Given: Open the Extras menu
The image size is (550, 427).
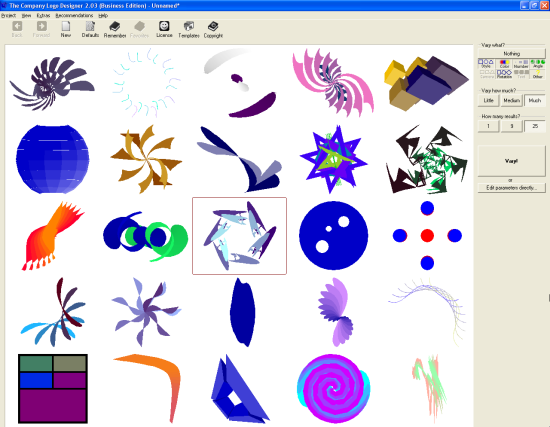Looking at the screenshot, I should click(x=43, y=15).
